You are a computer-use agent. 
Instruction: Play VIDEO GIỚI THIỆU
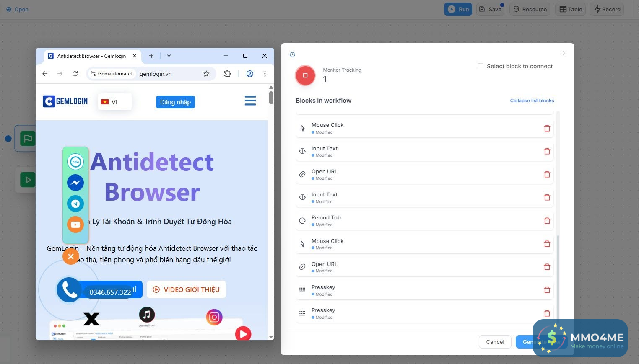point(186,289)
